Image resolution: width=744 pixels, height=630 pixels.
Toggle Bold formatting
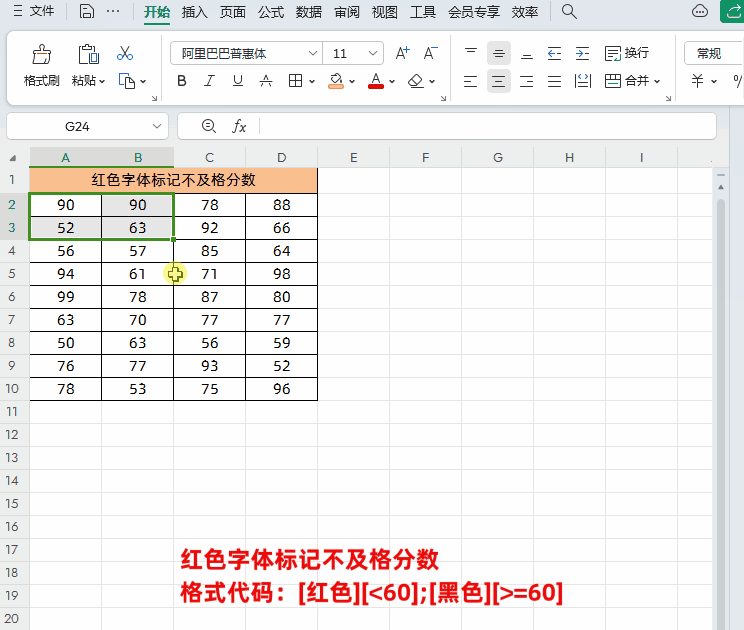coord(182,81)
